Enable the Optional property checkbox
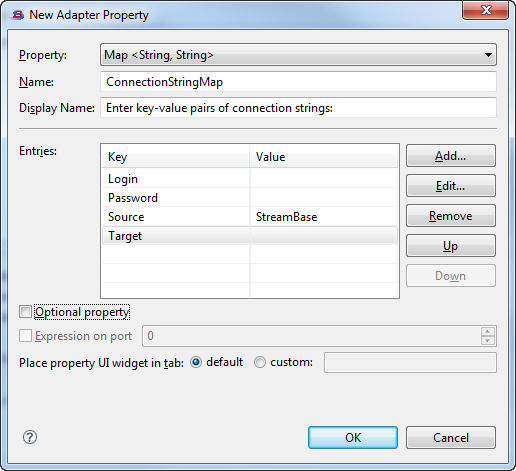This screenshot has width=516, height=471. pos(25,312)
